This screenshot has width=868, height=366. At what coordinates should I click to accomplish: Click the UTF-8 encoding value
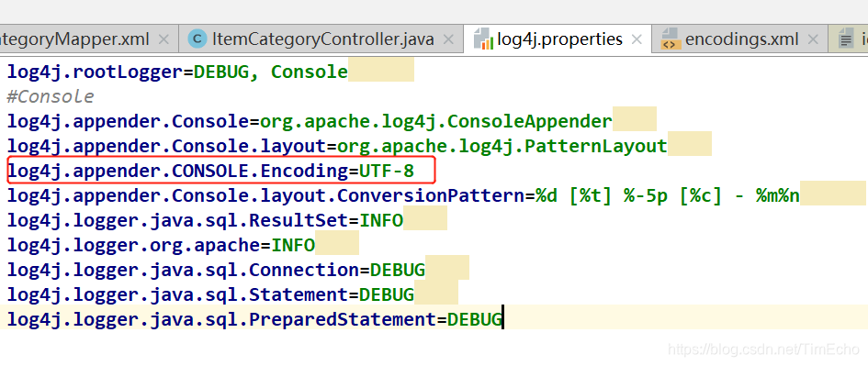(387, 171)
